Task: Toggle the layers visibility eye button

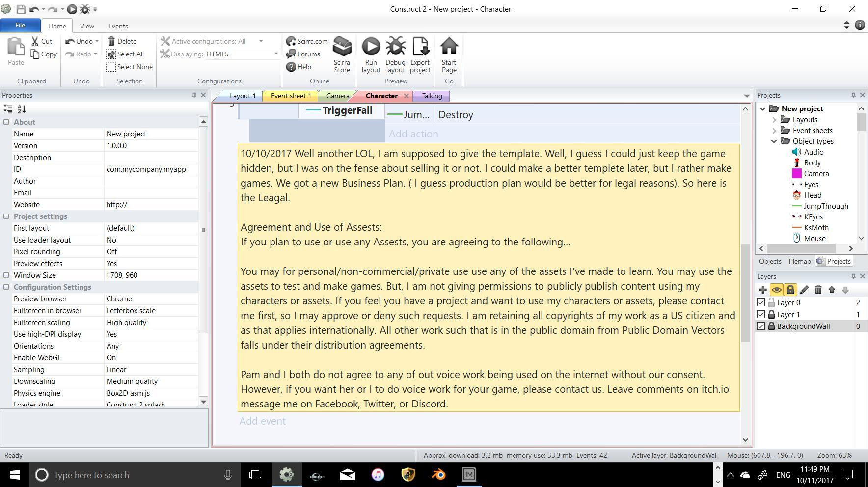Action: pos(777,290)
